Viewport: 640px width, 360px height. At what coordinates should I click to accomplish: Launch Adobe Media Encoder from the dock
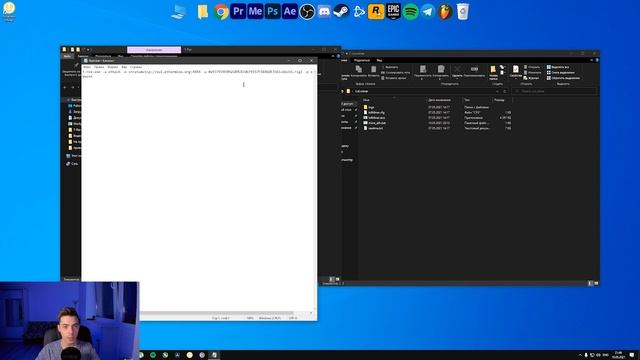(255, 11)
